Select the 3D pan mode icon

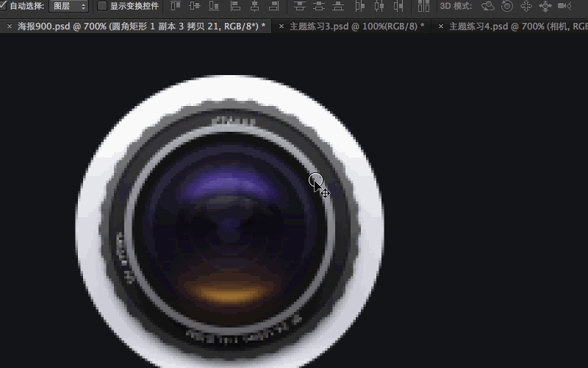coord(526,6)
